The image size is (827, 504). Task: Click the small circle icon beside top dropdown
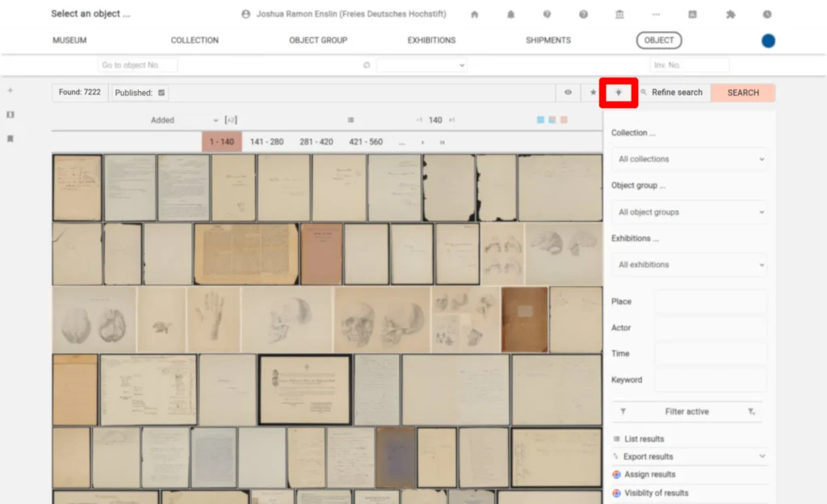click(367, 65)
